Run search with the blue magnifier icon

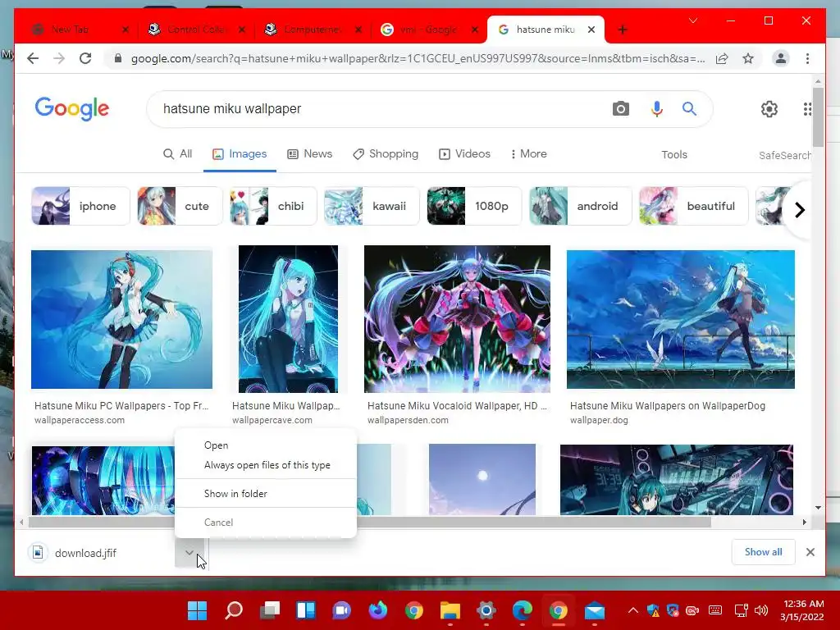[689, 109]
